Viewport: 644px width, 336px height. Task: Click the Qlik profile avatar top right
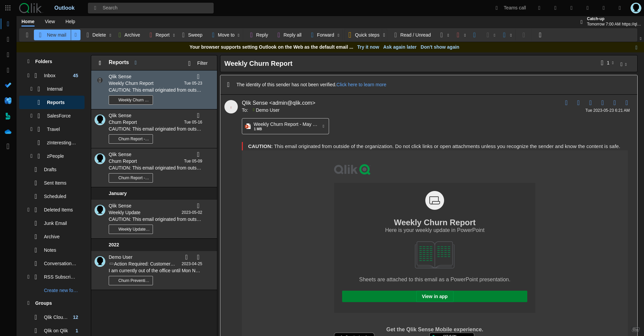(636, 8)
